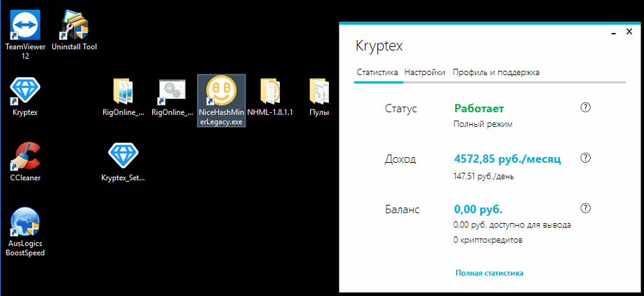Click the Доход label
Image resolution: width=644 pixels, height=296 pixels.
[x=401, y=159]
